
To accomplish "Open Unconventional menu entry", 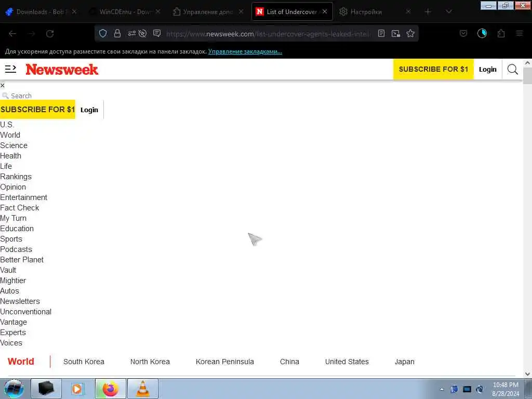I will (x=25, y=312).
